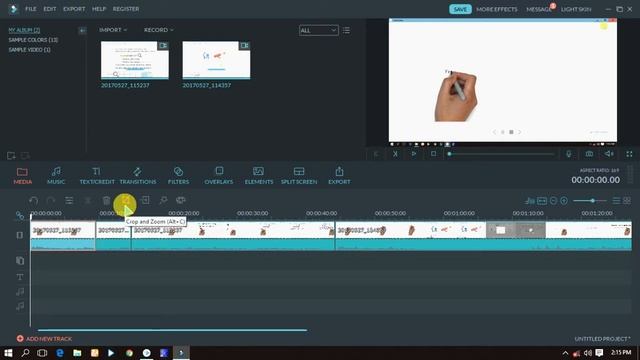The height and width of the screenshot is (360, 640).
Task: Click the main video track film icon
Action: pyautogui.click(x=20, y=235)
